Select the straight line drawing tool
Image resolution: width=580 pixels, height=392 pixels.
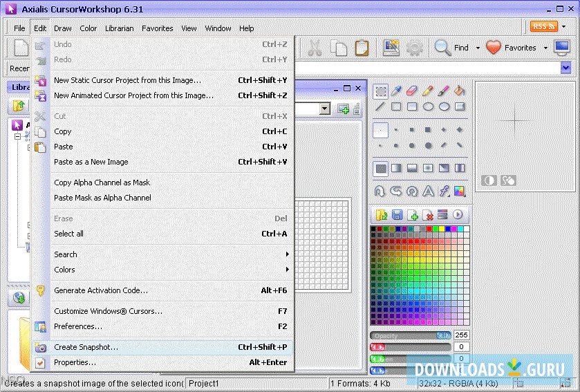coord(380,107)
